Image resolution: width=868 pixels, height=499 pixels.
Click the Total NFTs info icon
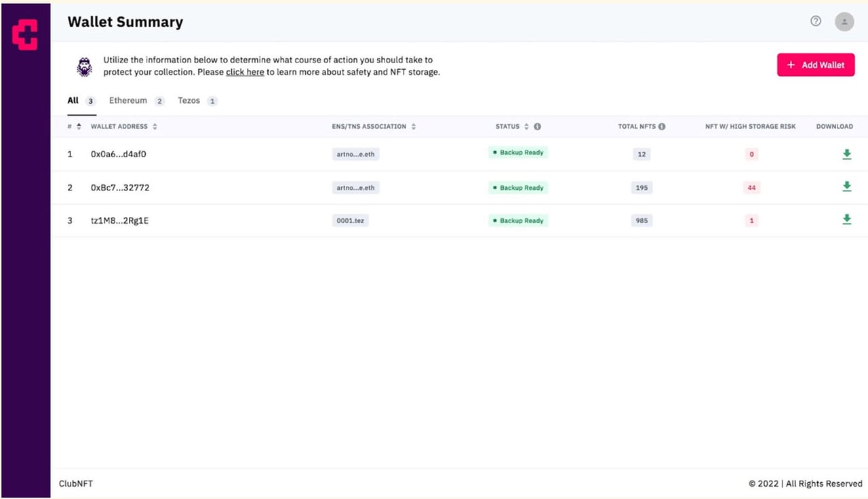pyautogui.click(x=662, y=127)
